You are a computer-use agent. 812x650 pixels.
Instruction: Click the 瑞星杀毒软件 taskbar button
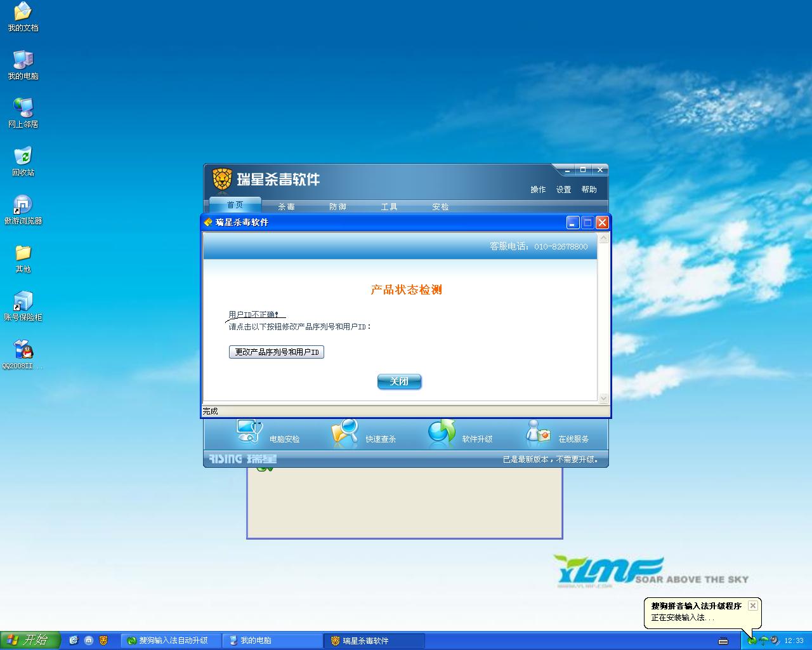tap(374, 640)
